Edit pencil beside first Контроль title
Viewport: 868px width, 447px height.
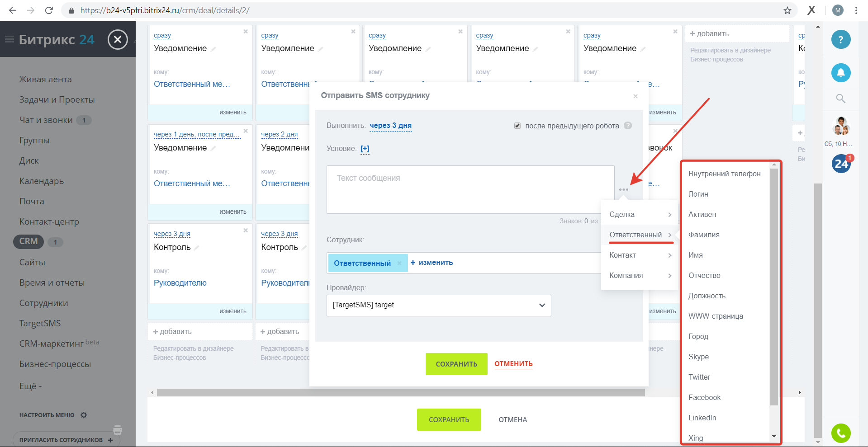(197, 248)
